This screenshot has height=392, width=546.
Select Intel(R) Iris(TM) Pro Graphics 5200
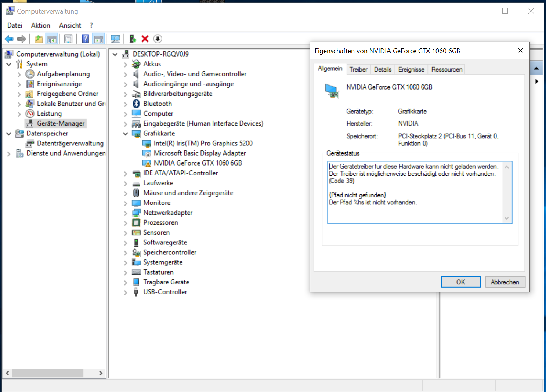(203, 144)
